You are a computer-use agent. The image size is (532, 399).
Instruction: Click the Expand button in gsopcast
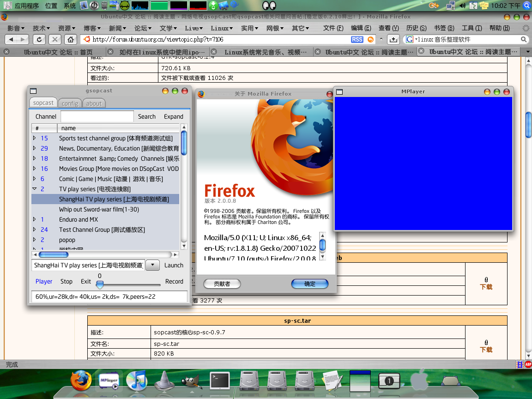click(173, 116)
